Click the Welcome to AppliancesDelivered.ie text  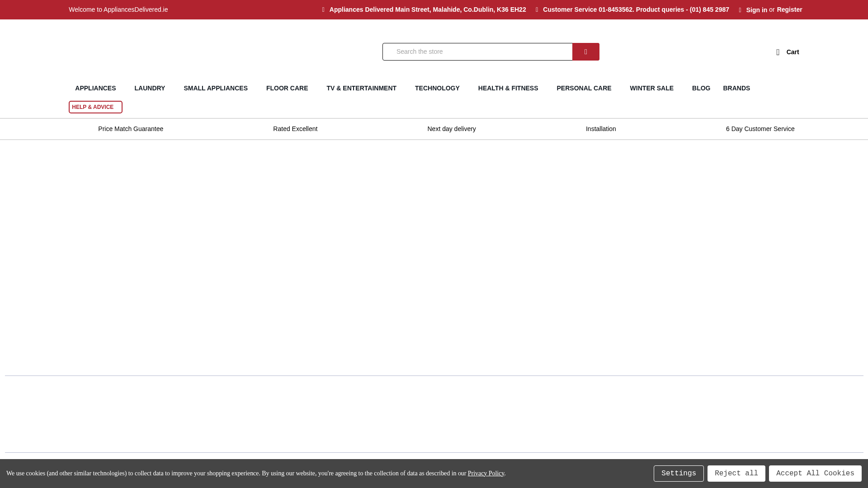(x=118, y=9)
